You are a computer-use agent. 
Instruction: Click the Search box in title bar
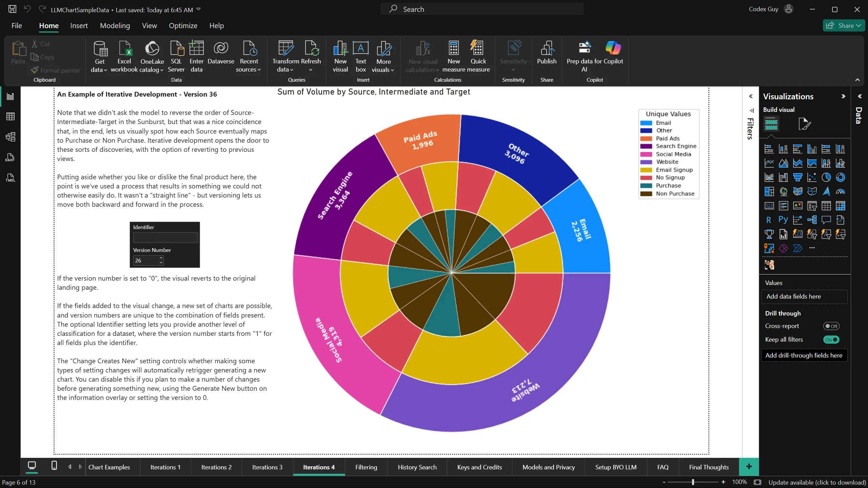point(482,9)
